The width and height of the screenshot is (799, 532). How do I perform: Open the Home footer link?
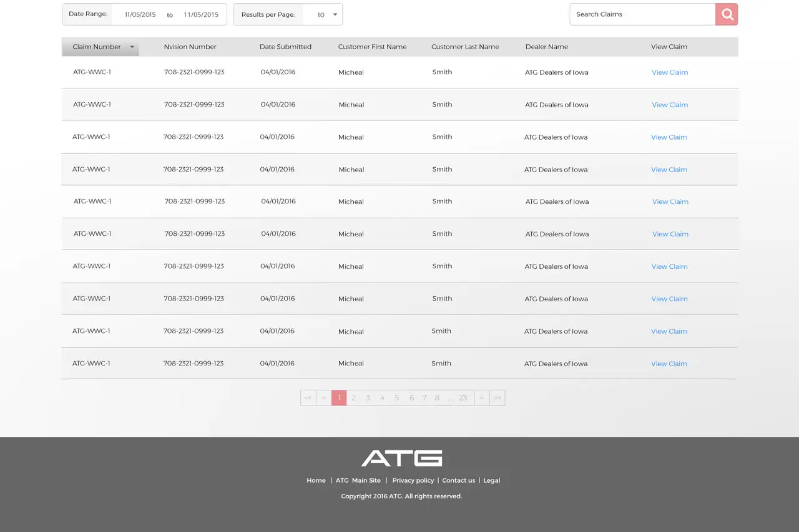point(316,480)
